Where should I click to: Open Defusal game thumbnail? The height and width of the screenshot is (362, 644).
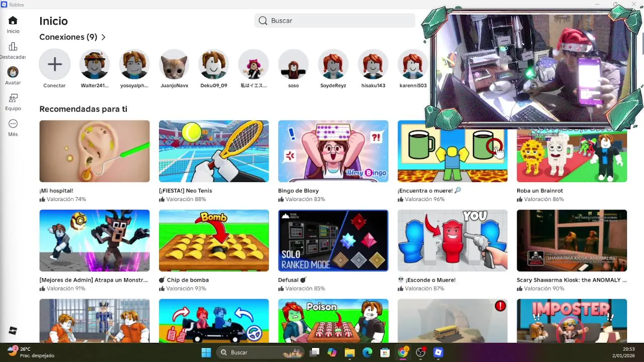[333, 240]
